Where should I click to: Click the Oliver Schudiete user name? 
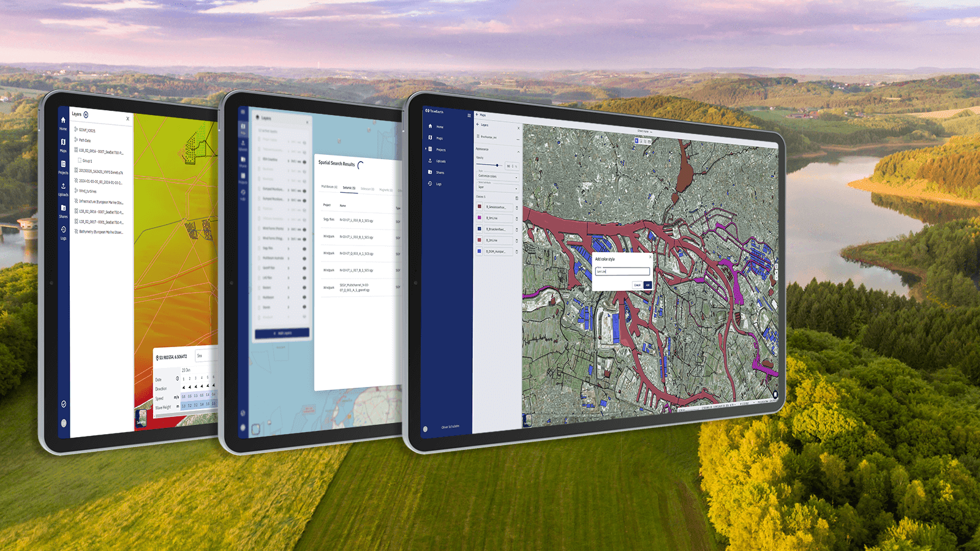point(450,427)
